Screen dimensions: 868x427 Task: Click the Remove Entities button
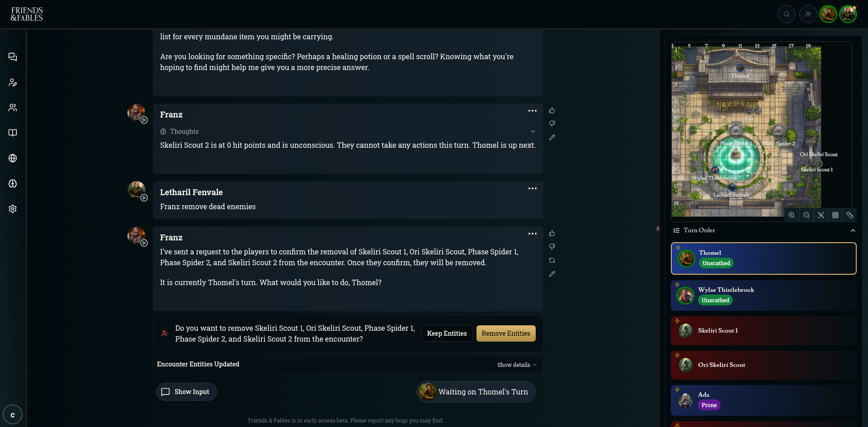pos(506,333)
